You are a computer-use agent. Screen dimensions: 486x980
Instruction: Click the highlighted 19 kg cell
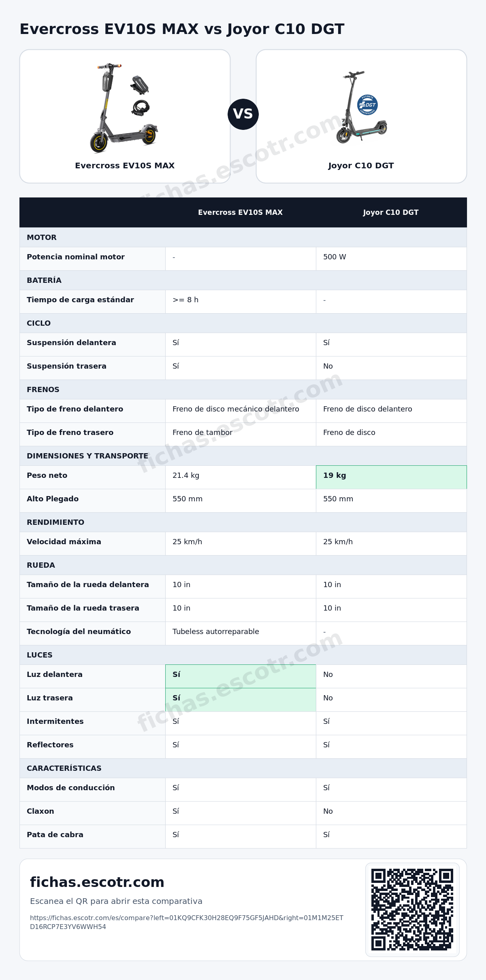(x=391, y=477)
